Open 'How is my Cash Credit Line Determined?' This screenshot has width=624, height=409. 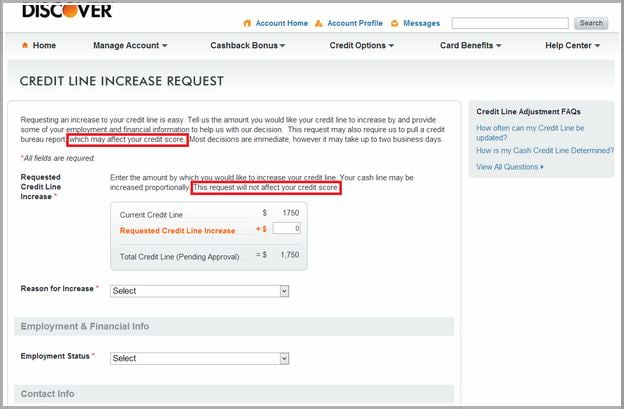click(545, 150)
